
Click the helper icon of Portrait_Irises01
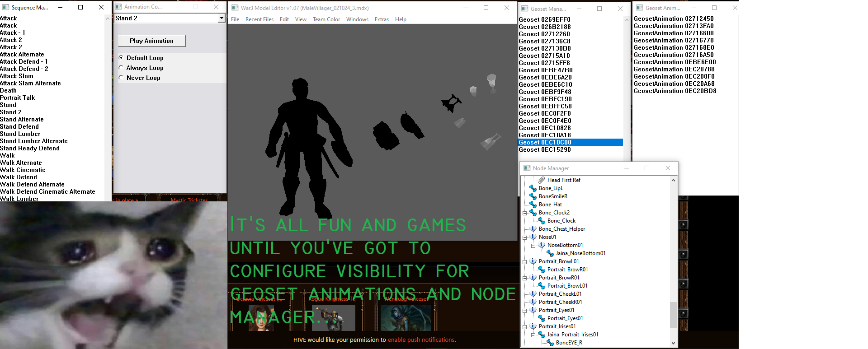click(x=533, y=326)
